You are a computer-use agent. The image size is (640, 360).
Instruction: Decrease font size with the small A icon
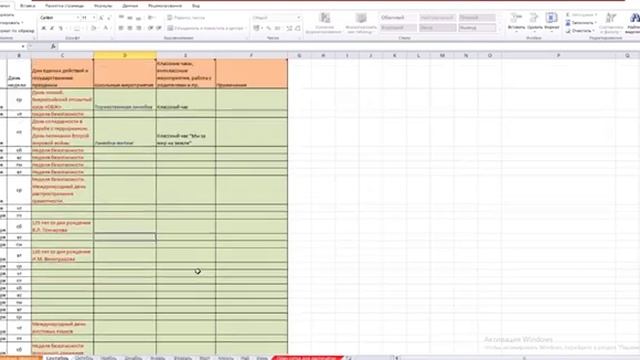[x=109, y=18]
